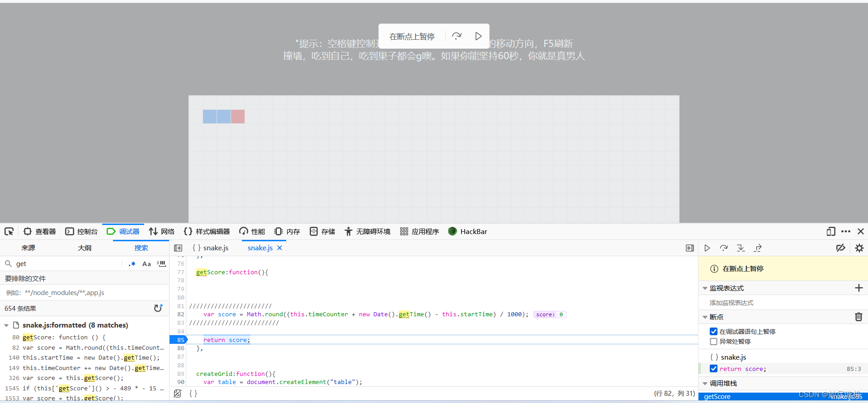
Task: Toggle the Aa case sensitive option
Action: point(146,264)
